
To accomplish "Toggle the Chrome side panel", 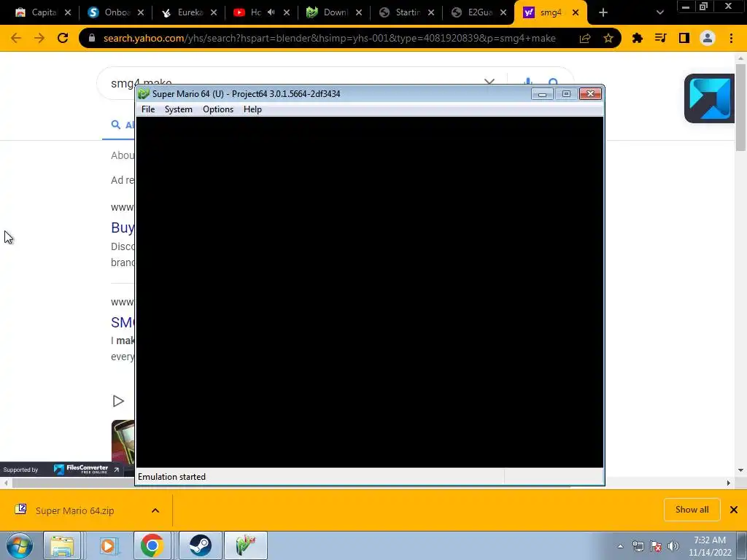I will 684,38.
